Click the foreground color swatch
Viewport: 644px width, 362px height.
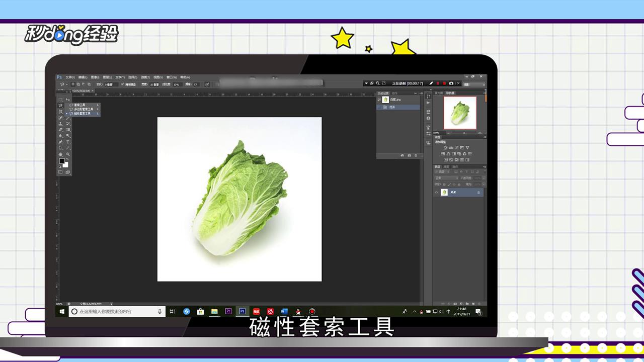62,161
